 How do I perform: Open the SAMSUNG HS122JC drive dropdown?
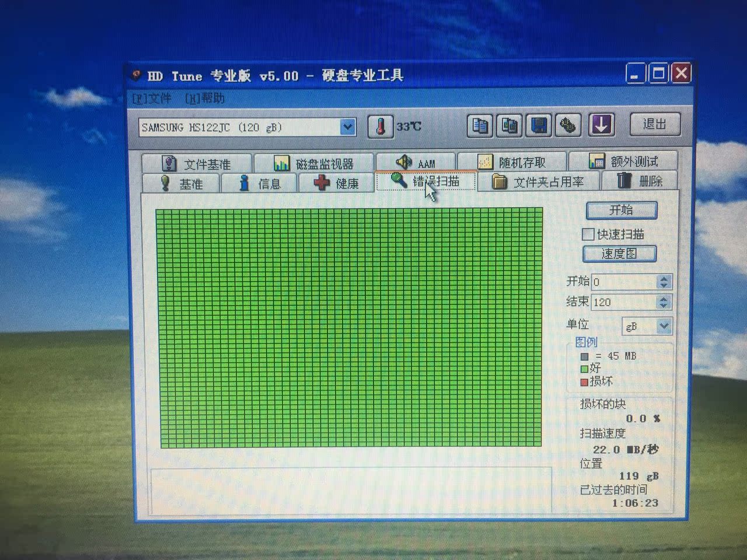coord(348,127)
